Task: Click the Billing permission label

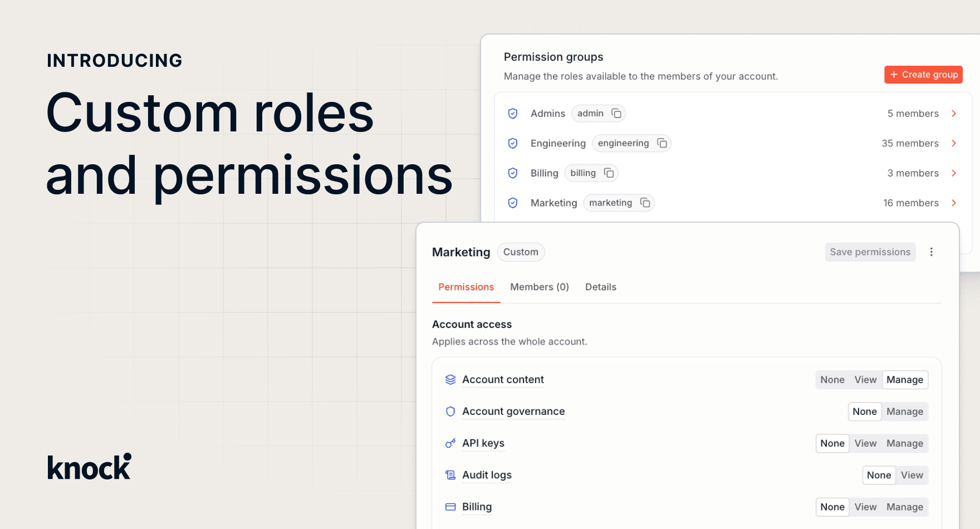Action: click(x=477, y=507)
